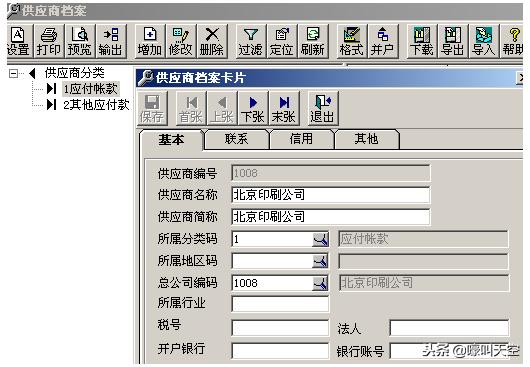Viewport: 530px width, 367px height.
Task: Close the 供应商档案卡片 dialog
Action: (520, 78)
